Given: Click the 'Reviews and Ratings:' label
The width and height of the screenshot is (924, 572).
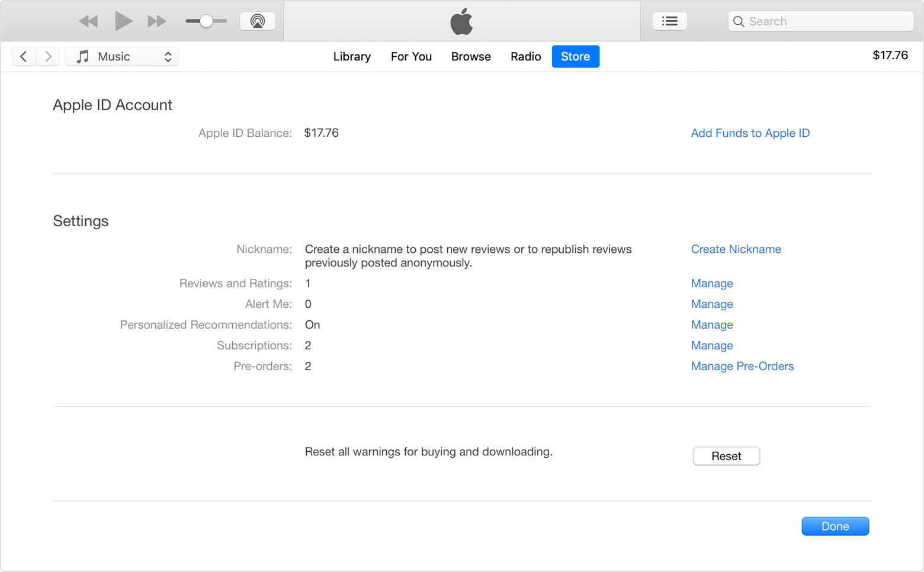Looking at the screenshot, I should [236, 284].
